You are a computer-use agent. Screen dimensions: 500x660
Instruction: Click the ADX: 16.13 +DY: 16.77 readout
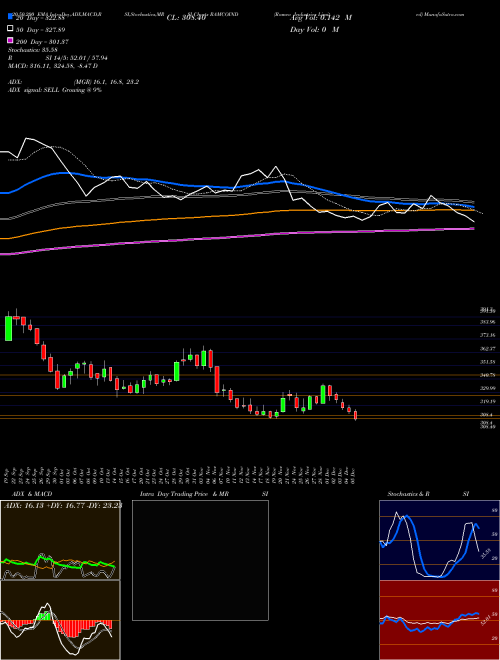click(x=63, y=506)
